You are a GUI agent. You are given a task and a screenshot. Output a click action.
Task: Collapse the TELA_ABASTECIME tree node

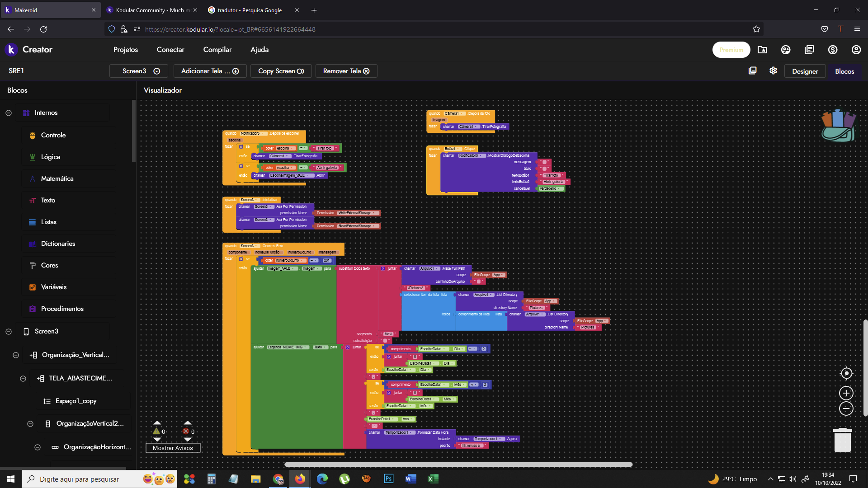(23, 379)
